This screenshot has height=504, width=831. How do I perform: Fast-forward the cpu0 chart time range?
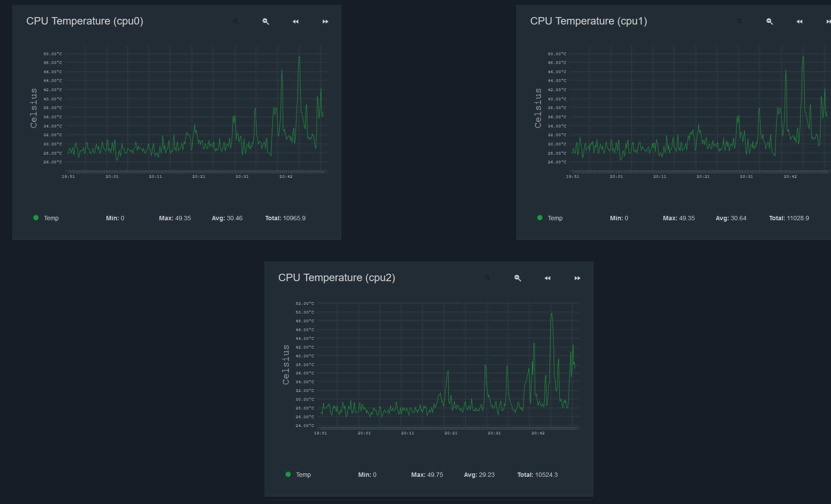pos(325,21)
